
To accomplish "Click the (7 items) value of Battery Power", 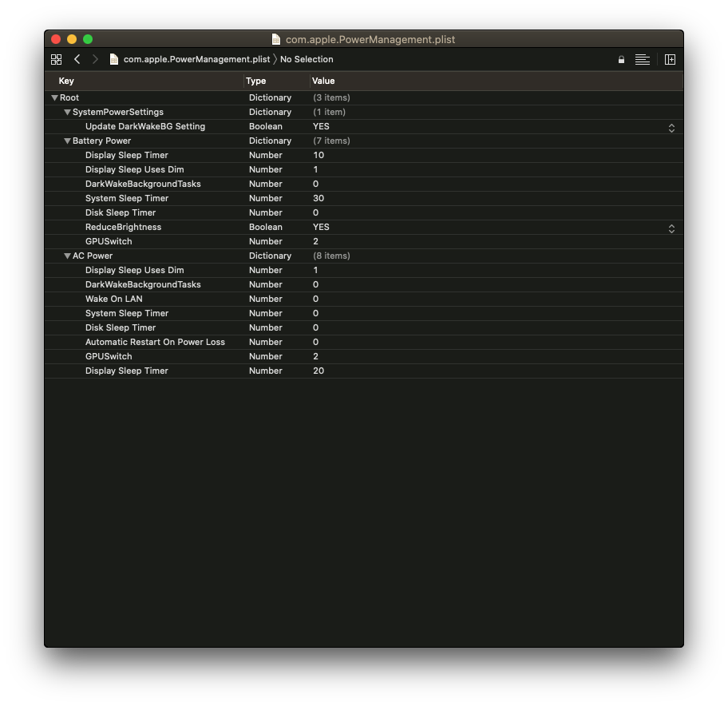I will (x=331, y=141).
